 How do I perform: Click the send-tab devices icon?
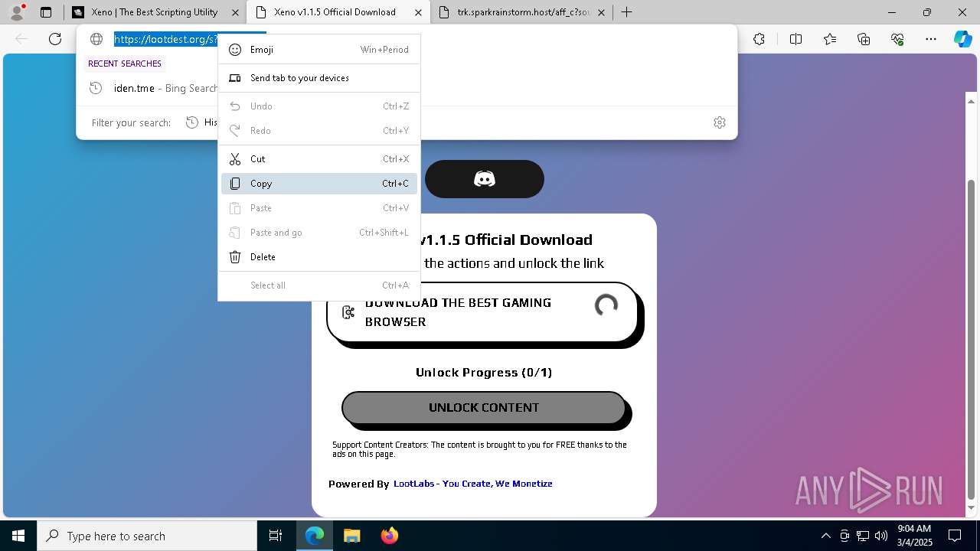pyautogui.click(x=235, y=78)
